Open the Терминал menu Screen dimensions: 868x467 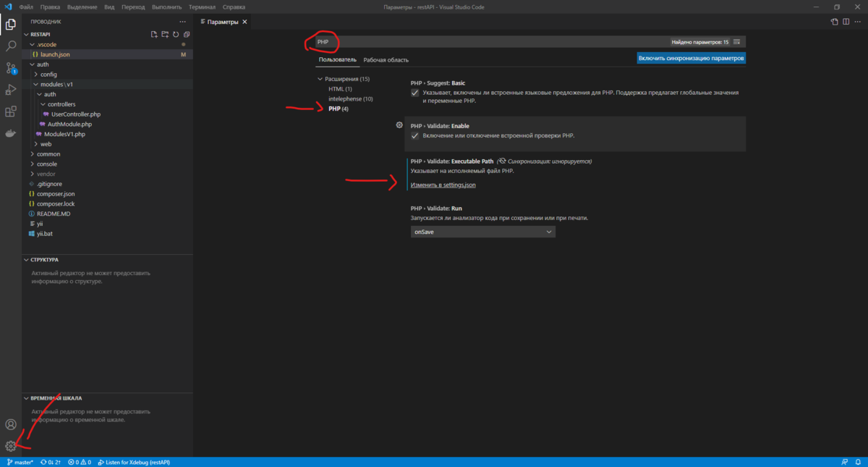click(202, 7)
